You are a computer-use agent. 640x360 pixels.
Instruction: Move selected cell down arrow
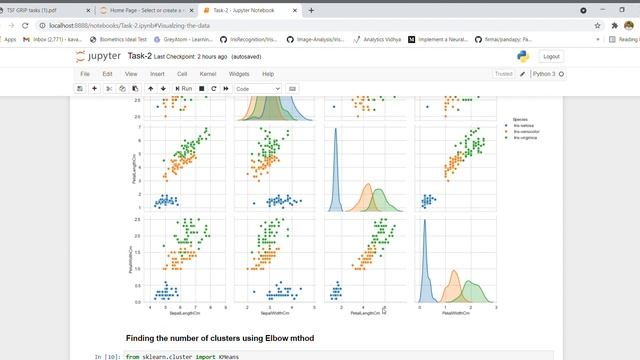[x=163, y=89]
